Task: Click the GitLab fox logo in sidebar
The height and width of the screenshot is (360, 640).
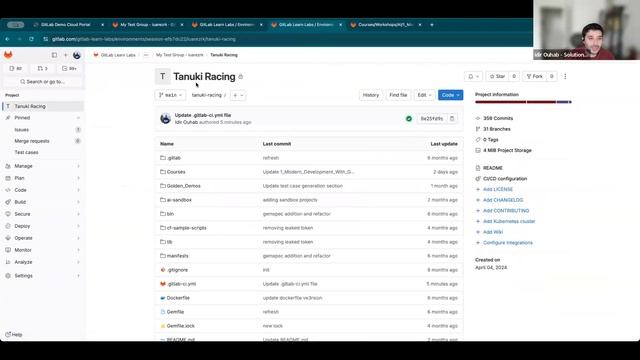Action: pos(8,55)
